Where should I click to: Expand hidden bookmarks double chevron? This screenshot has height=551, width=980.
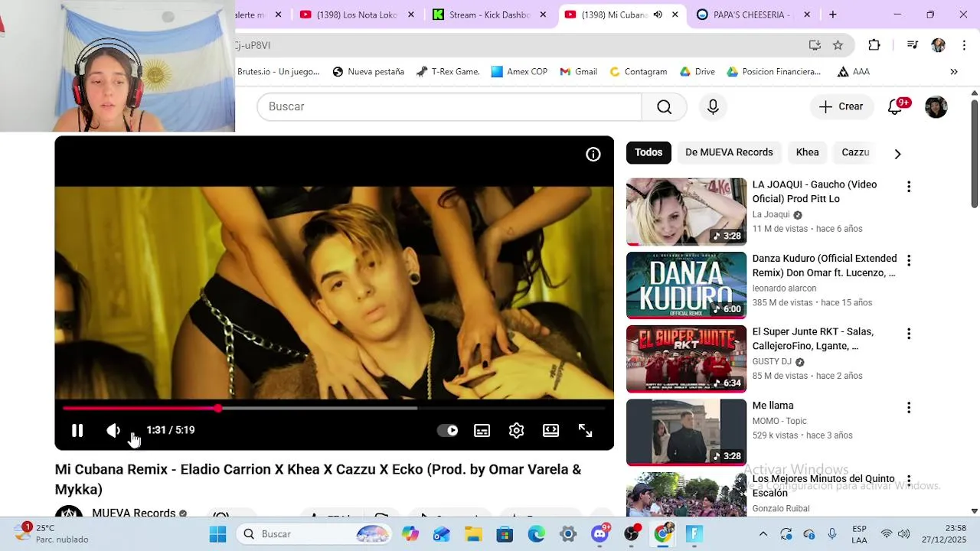coord(954,72)
